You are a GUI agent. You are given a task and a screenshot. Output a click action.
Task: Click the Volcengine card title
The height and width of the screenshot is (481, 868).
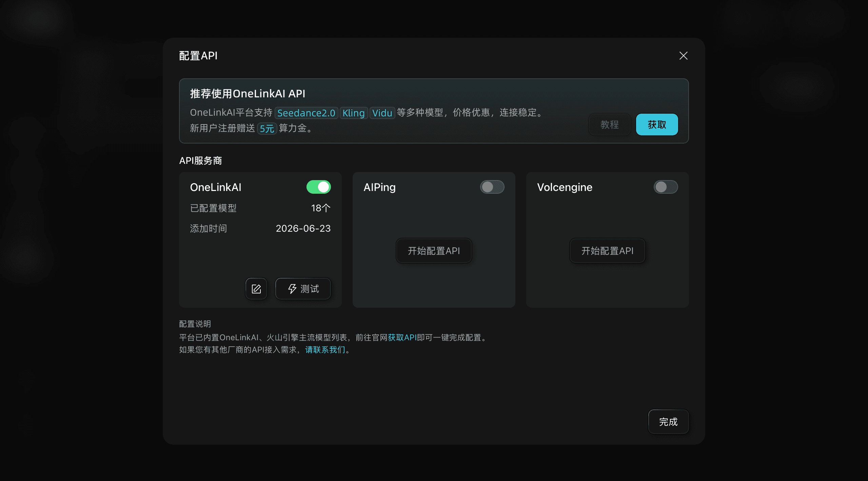click(x=565, y=187)
